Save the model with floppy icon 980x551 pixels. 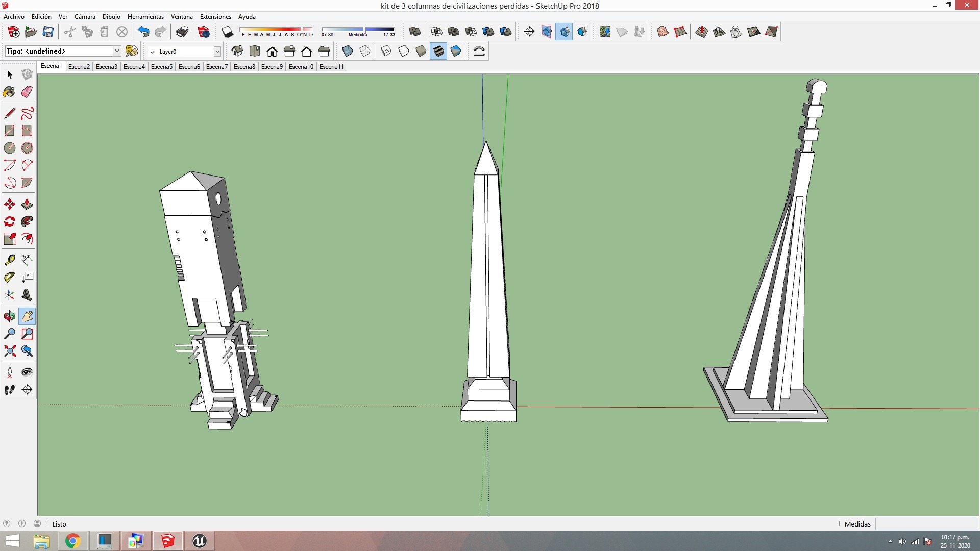pyautogui.click(x=48, y=32)
